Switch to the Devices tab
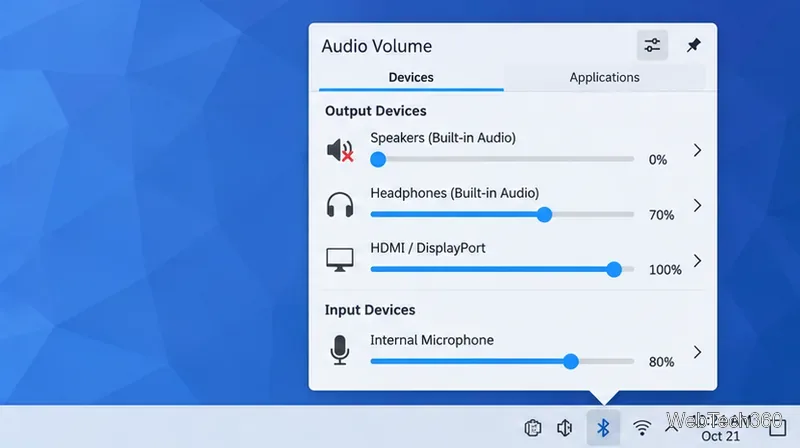The width and height of the screenshot is (800, 448). click(411, 78)
